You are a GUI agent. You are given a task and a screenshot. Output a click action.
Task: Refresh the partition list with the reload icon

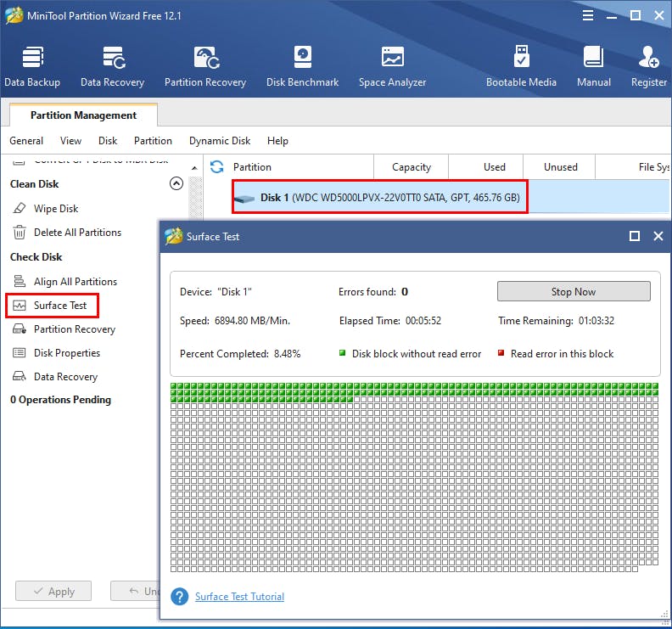pyautogui.click(x=217, y=166)
